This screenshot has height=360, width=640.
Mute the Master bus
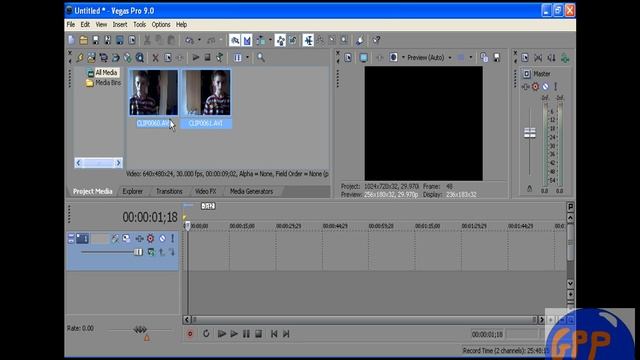545,87
